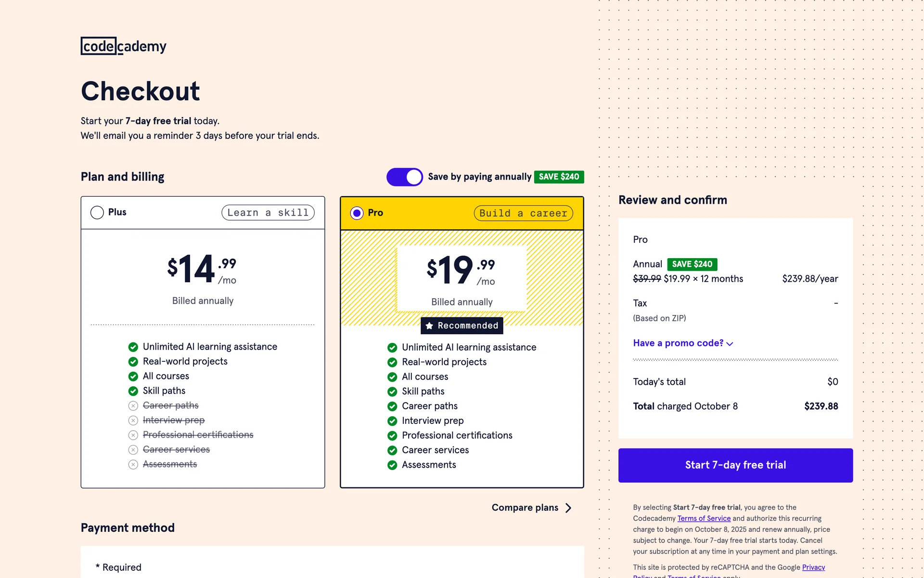Click the chevron next to Compare plans

click(x=568, y=508)
